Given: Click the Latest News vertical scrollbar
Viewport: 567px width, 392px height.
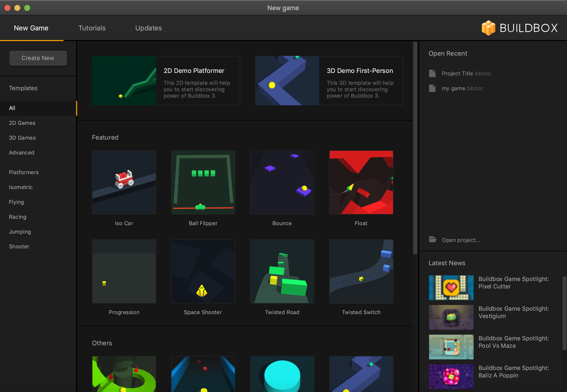Looking at the screenshot, I should (564, 313).
